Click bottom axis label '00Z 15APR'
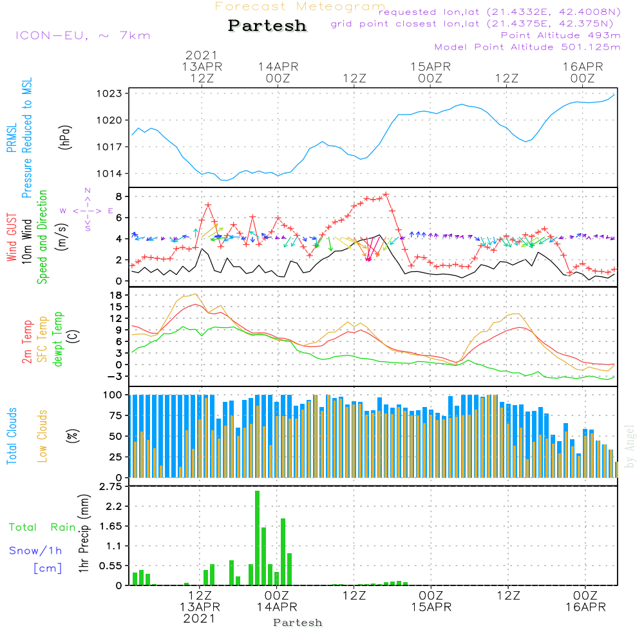 point(431,601)
